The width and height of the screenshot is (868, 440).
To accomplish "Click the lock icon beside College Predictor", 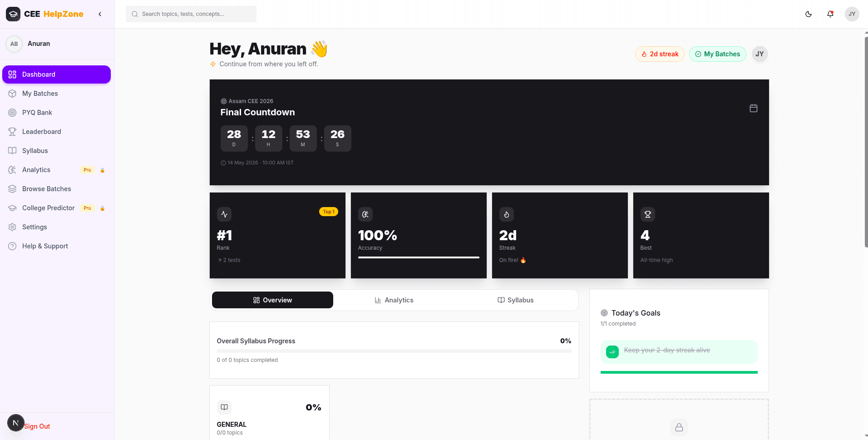I will point(103,208).
